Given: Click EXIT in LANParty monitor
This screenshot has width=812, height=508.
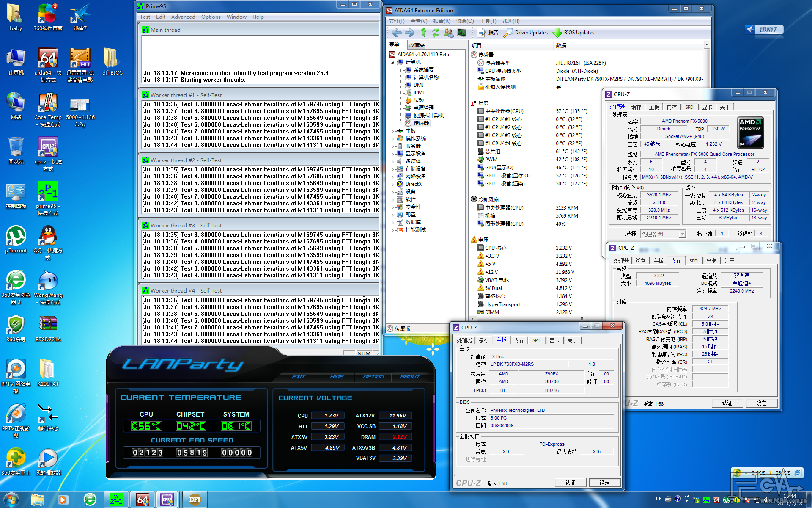Looking at the screenshot, I should (x=299, y=377).
